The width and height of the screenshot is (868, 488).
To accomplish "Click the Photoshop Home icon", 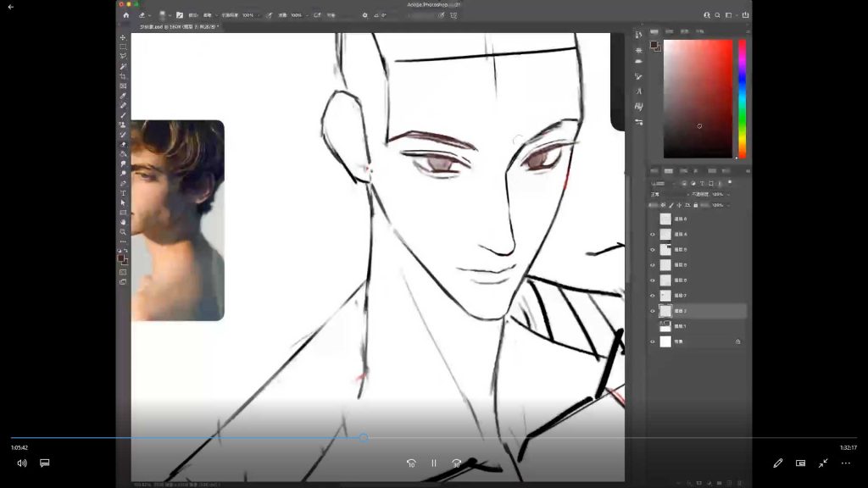I will 125,15.
